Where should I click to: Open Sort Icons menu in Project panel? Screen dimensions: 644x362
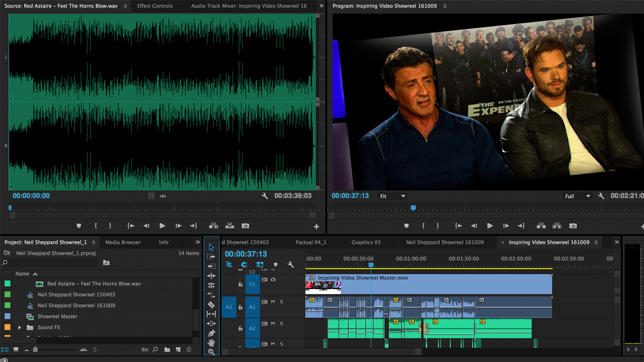(x=95, y=349)
